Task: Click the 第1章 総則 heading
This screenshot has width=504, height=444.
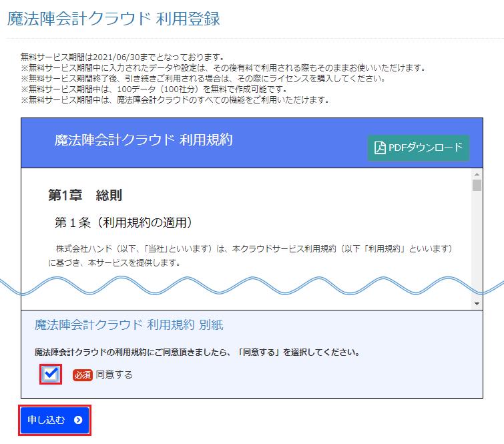Action: pyautogui.click(x=85, y=195)
